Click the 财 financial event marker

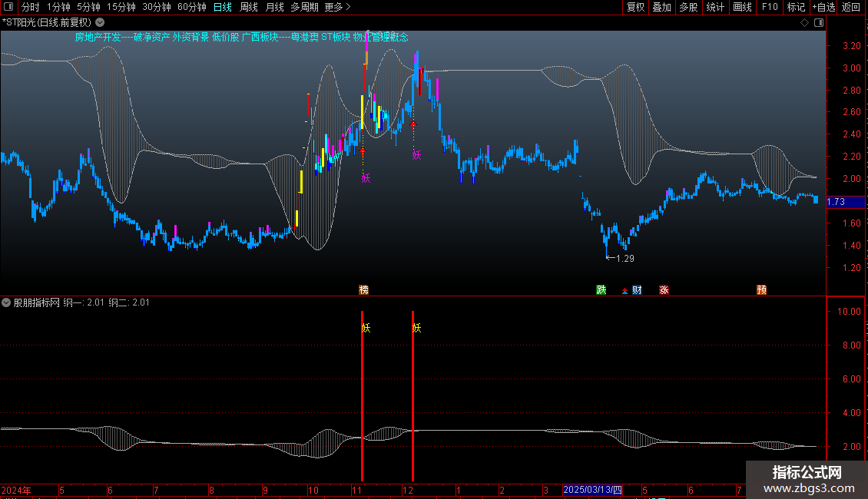tap(637, 290)
